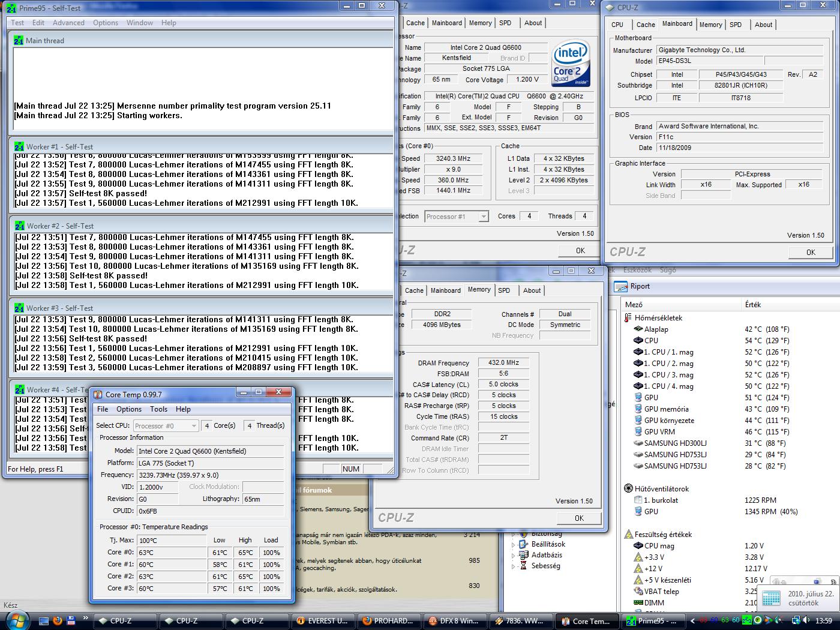Switch to the About tab in CPU-Z Memory window
This screenshot has width=840, height=630.
pos(532,290)
